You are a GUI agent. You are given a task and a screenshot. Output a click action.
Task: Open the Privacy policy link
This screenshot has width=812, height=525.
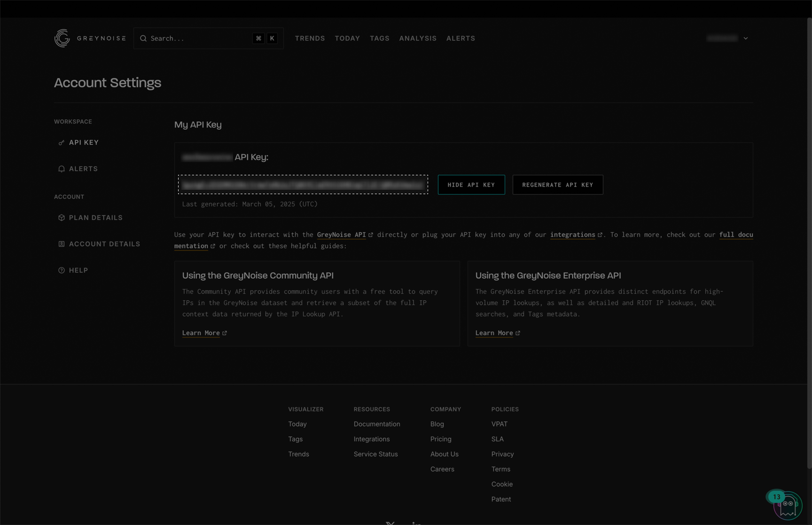(x=503, y=454)
